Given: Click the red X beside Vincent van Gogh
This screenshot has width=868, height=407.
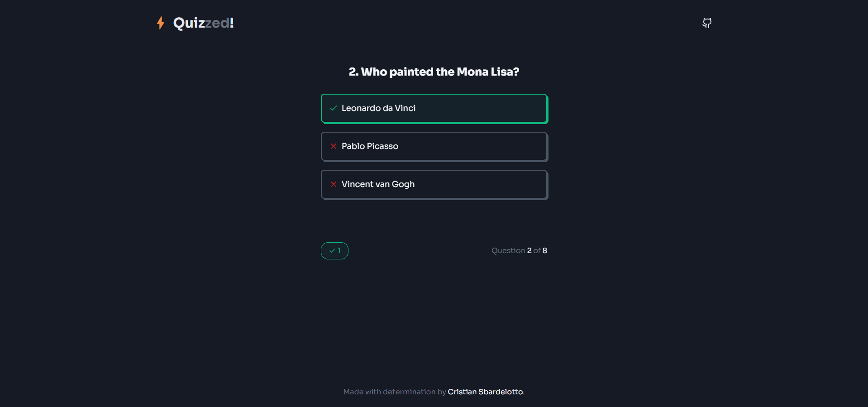Looking at the screenshot, I should 334,184.
